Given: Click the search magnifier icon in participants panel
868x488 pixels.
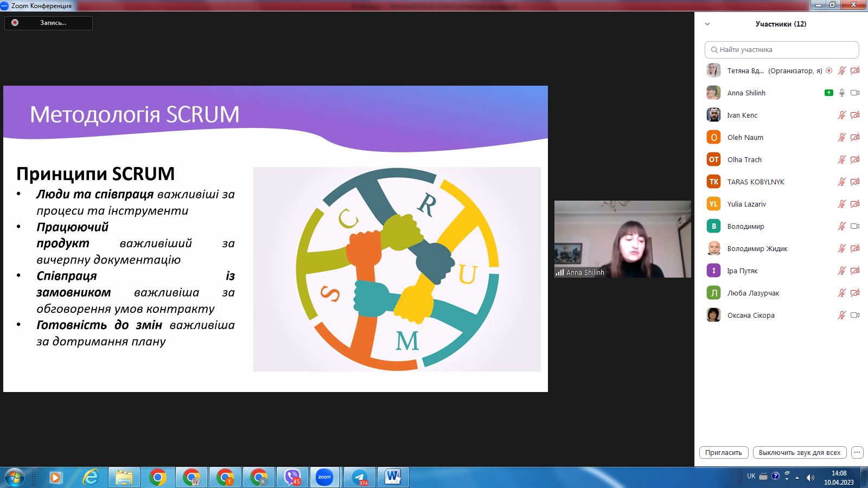Looking at the screenshot, I should pyautogui.click(x=714, y=50).
